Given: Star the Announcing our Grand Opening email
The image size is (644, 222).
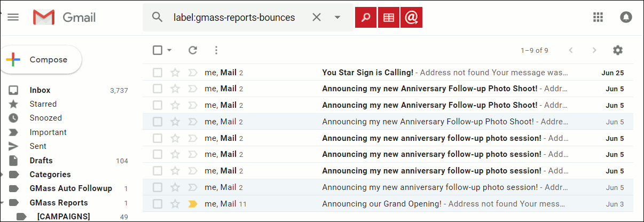Looking at the screenshot, I should 175,204.
